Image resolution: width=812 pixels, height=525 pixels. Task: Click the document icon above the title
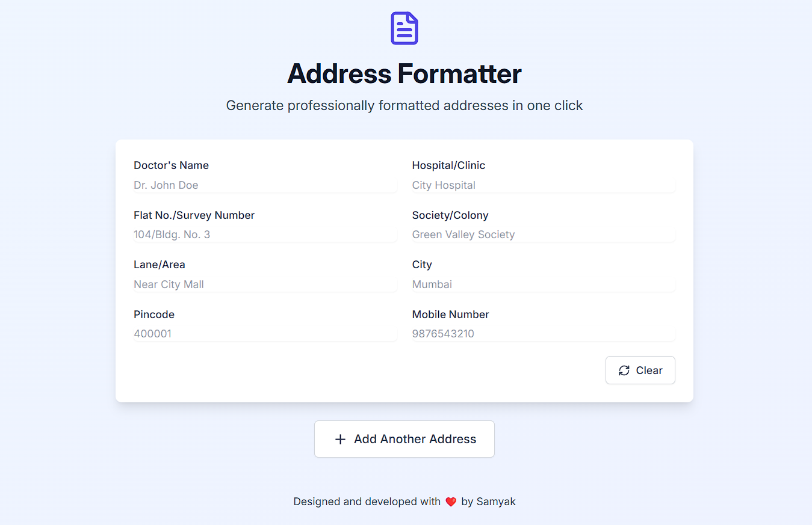tap(404, 28)
